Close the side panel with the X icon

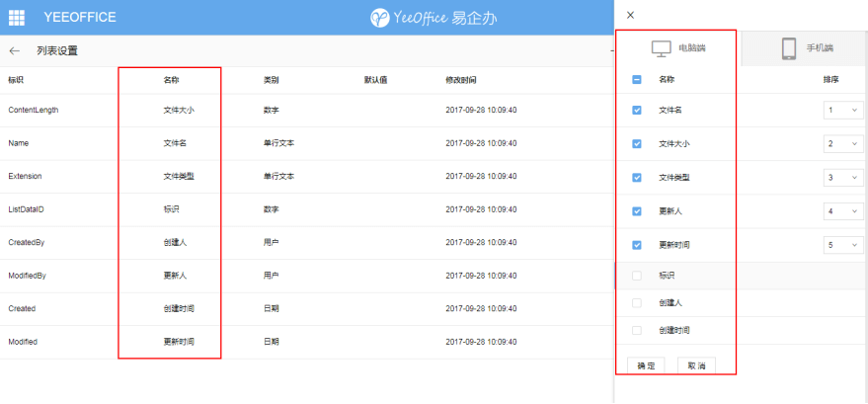tap(630, 15)
